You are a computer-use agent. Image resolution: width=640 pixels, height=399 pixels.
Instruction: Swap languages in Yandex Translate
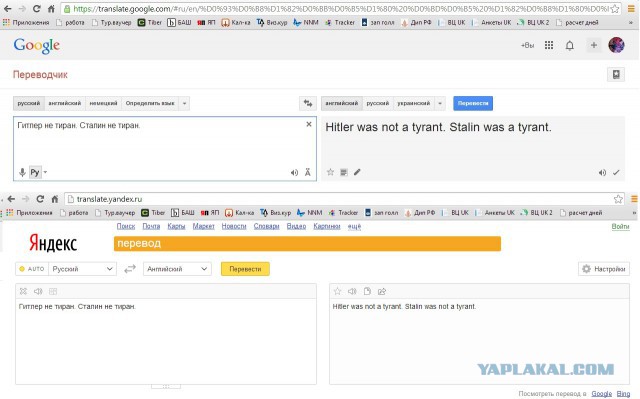pos(130,269)
